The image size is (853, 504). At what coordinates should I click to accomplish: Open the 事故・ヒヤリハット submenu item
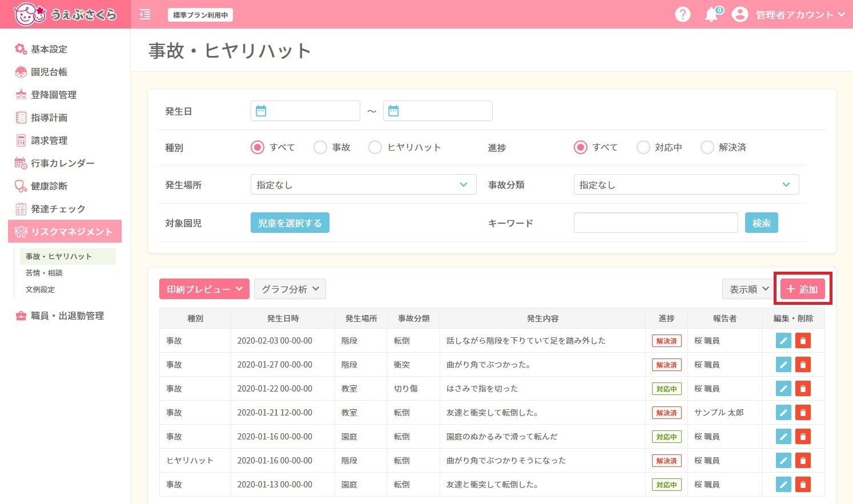coord(67,256)
